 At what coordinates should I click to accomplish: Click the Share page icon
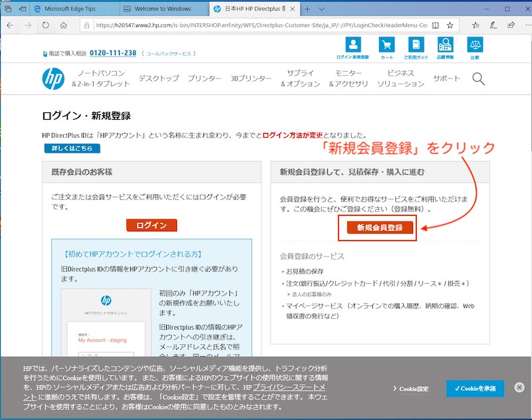511,25
